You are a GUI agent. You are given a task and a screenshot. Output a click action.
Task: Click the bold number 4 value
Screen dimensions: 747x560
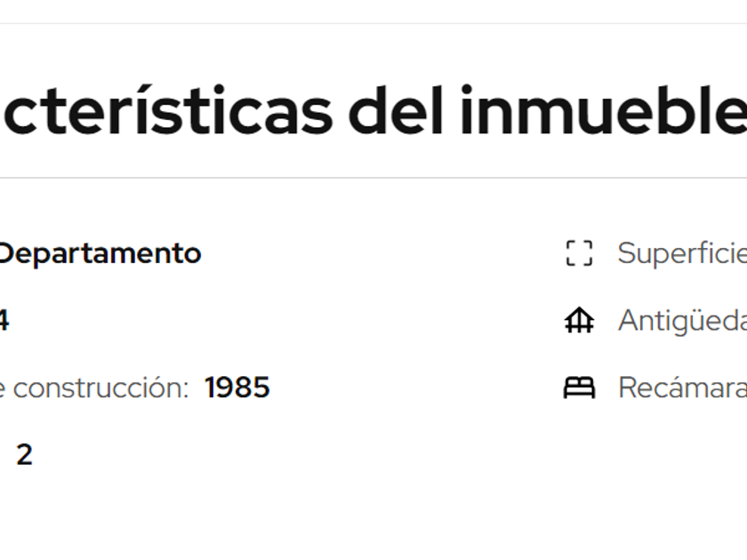4,321
